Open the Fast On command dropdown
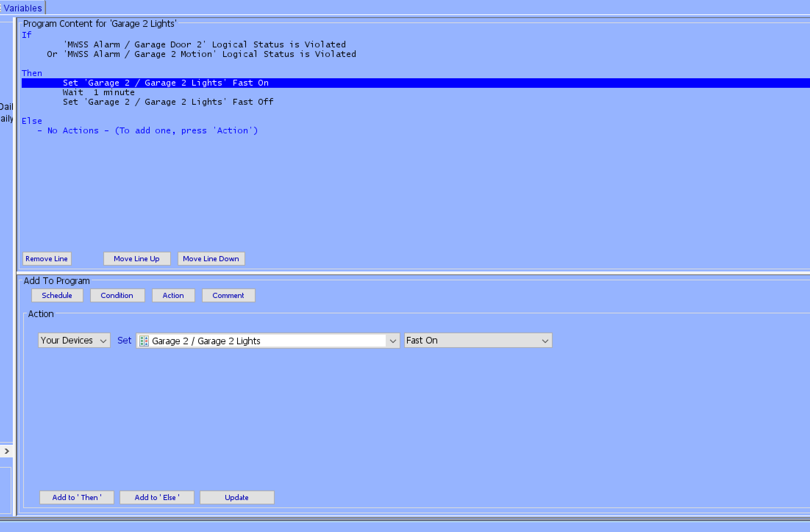This screenshot has height=532, width=810. coord(478,341)
